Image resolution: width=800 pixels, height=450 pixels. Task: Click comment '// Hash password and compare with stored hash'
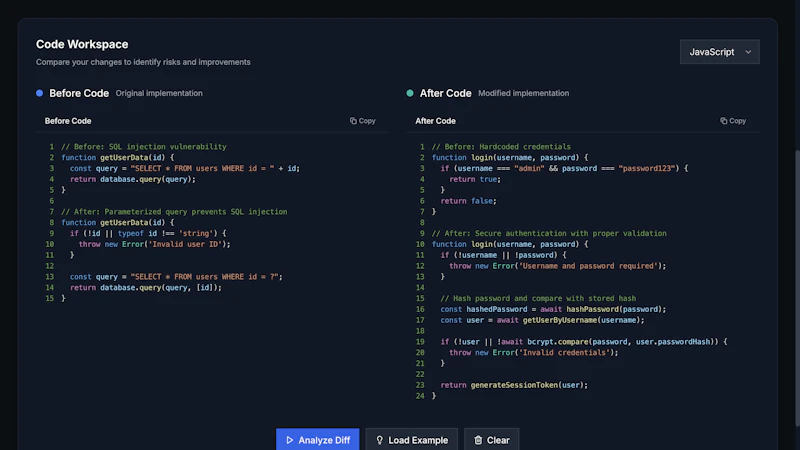538,298
